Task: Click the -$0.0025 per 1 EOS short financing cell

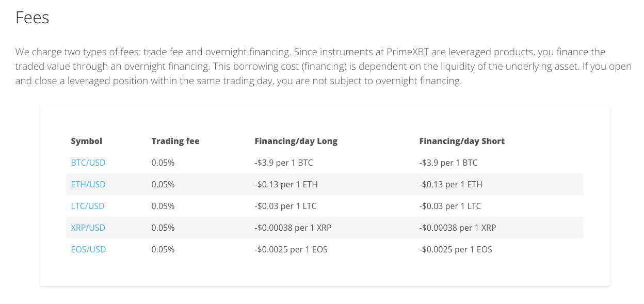Action: pyautogui.click(x=456, y=249)
